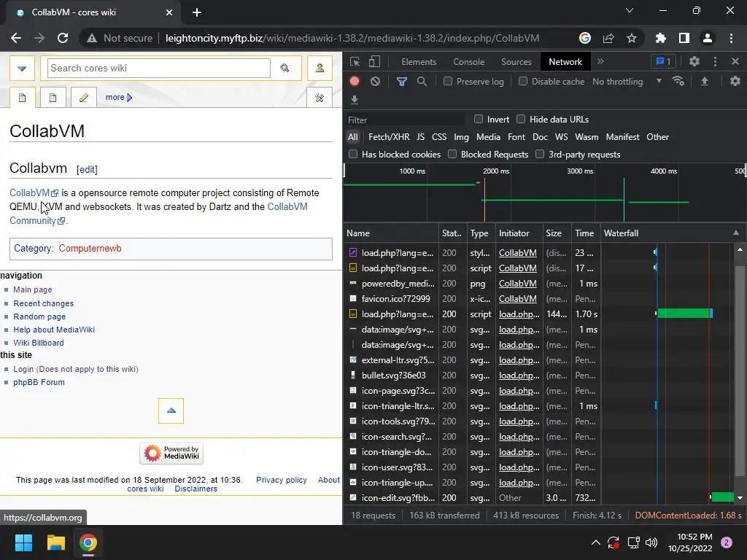Screen dimensions: 747x560
Task: Expand the wiki more actions menu
Action: (x=119, y=97)
